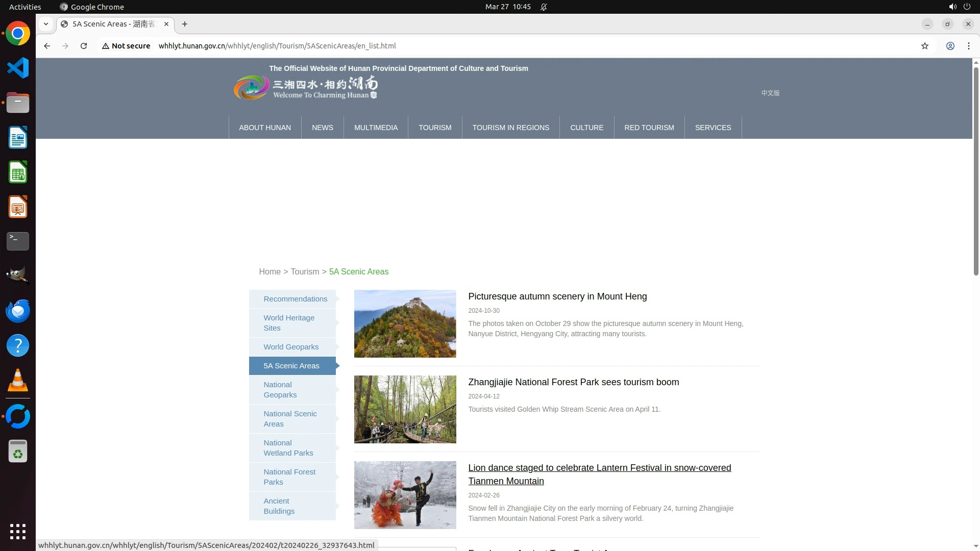Open World Heritage Sites sidebar link
Screen dimensions: 980x551
289,322
